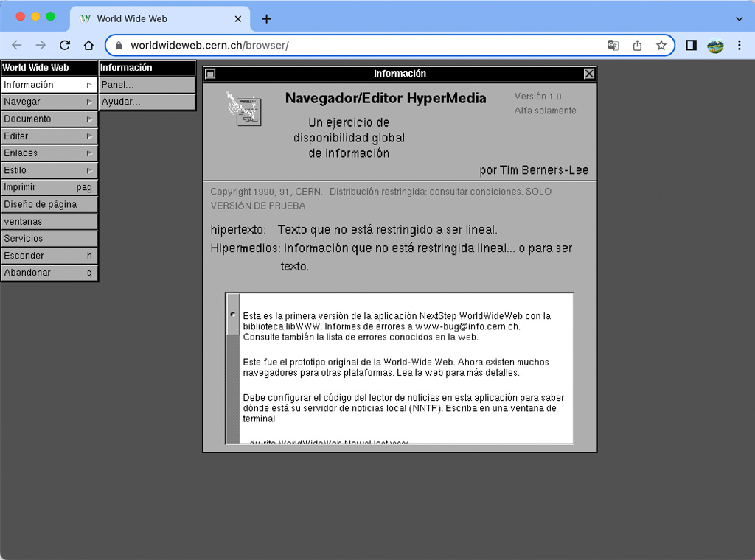The width and height of the screenshot is (755, 560).
Task: Click the scroll knob in text area
Action: (x=233, y=314)
